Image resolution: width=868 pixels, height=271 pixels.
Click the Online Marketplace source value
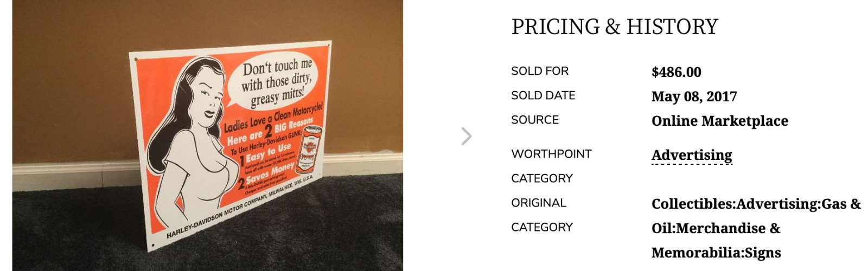pyautogui.click(x=719, y=121)
